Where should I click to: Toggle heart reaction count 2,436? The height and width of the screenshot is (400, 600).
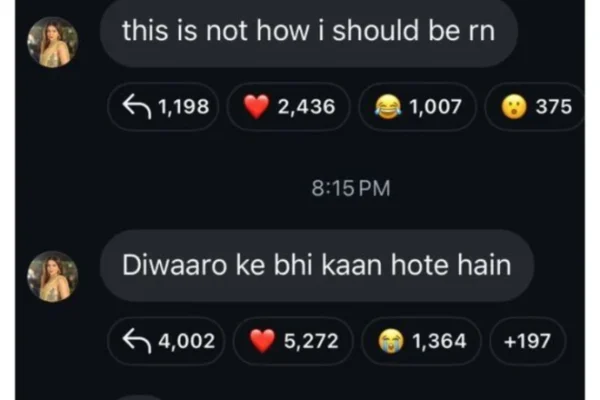tap(307, 107)
